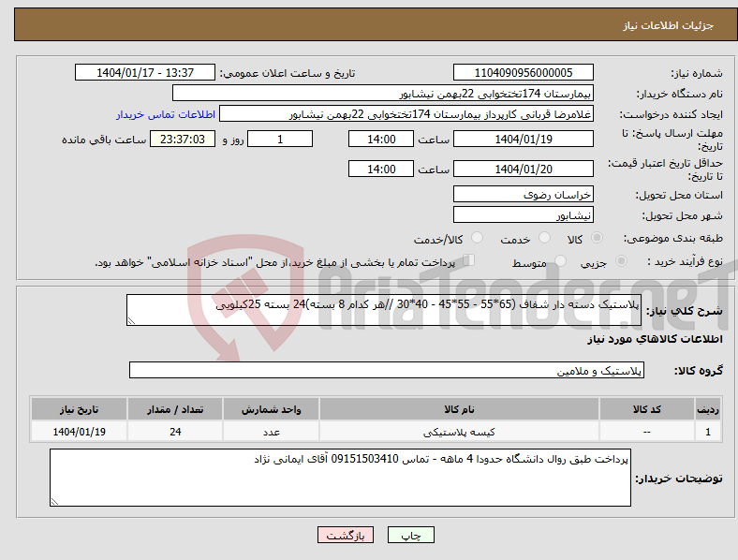Viewport: 738px width, 560px height.
Task: Click the resize handle of buyer notes textarea
Action: tap(54, 502)
